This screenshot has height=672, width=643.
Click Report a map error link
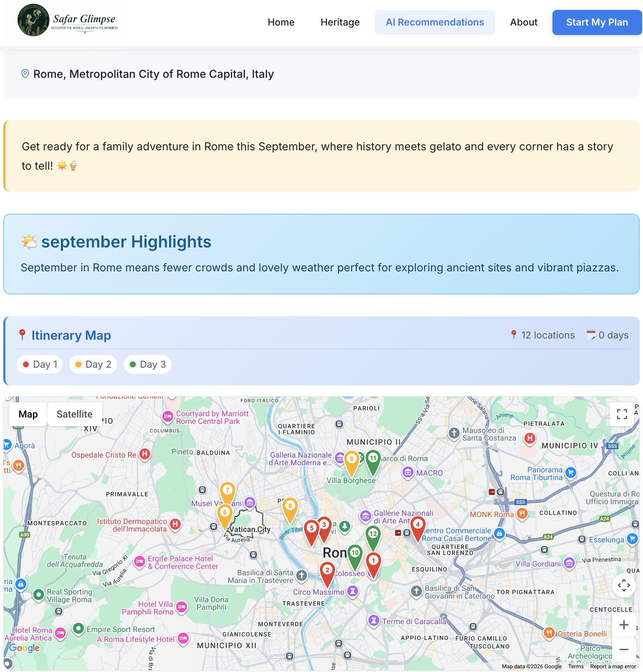(613, 666)
